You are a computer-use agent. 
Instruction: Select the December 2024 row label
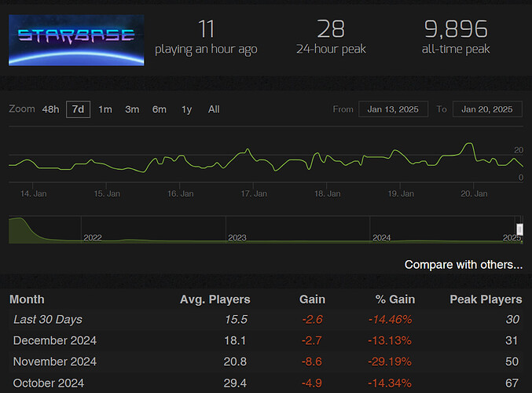(55, 340)
